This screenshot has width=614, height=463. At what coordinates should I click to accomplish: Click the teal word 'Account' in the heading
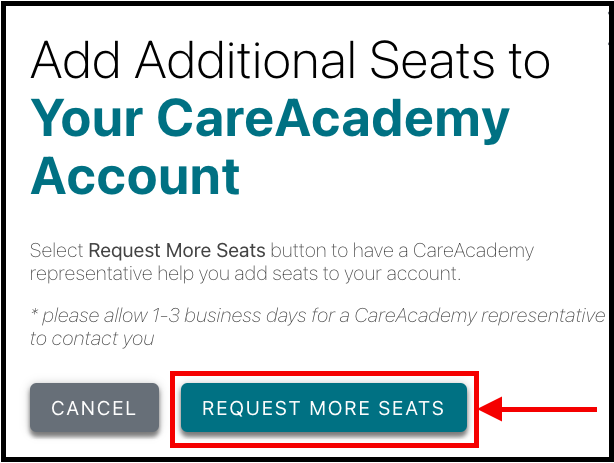tap(135, 176)
